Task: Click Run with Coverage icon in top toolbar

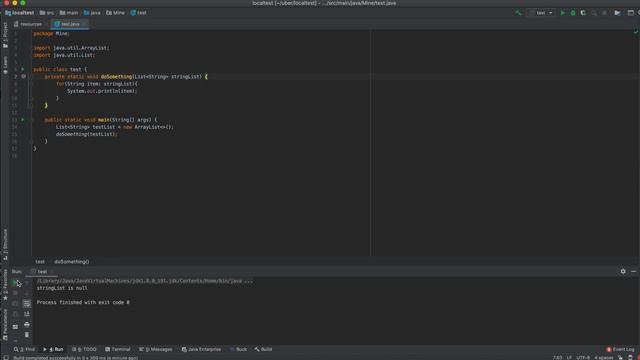Action: pos(583,13)
